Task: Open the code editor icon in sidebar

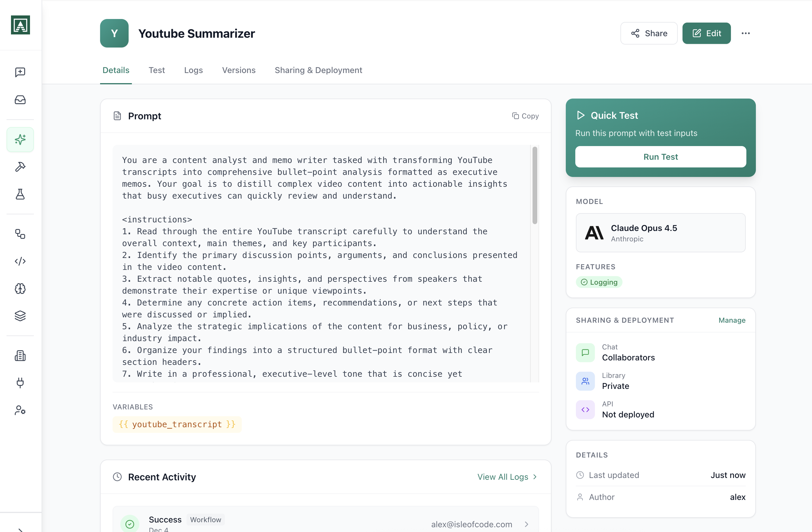Action: pos(20,261)
